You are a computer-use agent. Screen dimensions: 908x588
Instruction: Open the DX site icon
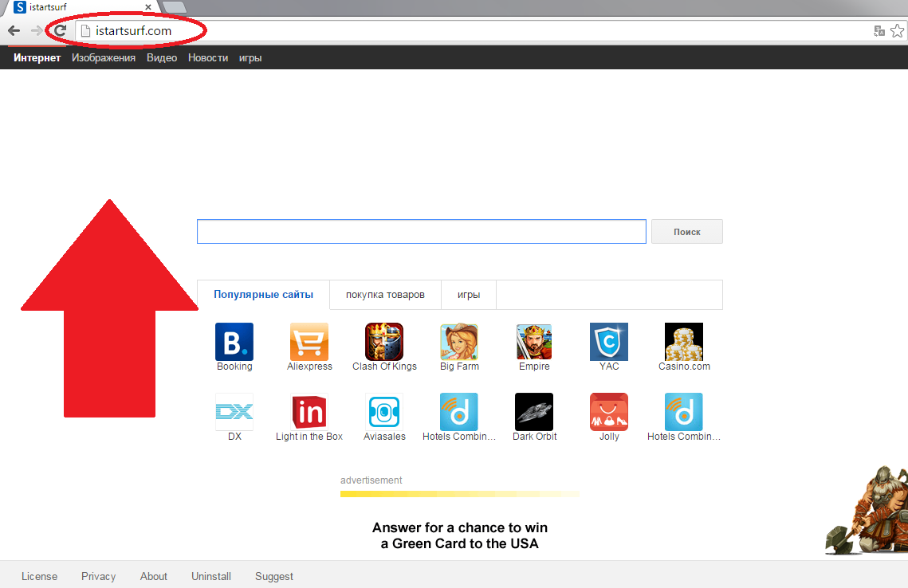pos(234,412)
